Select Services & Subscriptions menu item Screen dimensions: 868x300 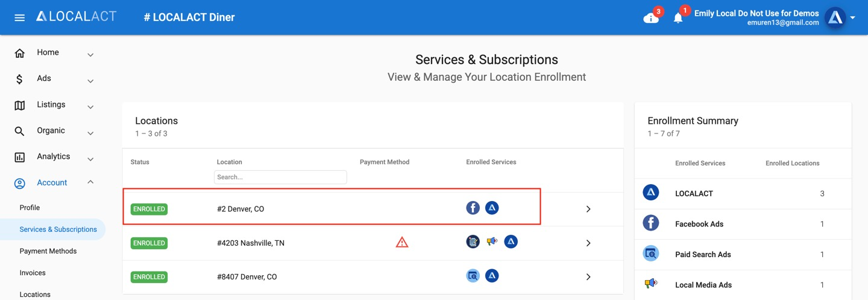[53, 229]
